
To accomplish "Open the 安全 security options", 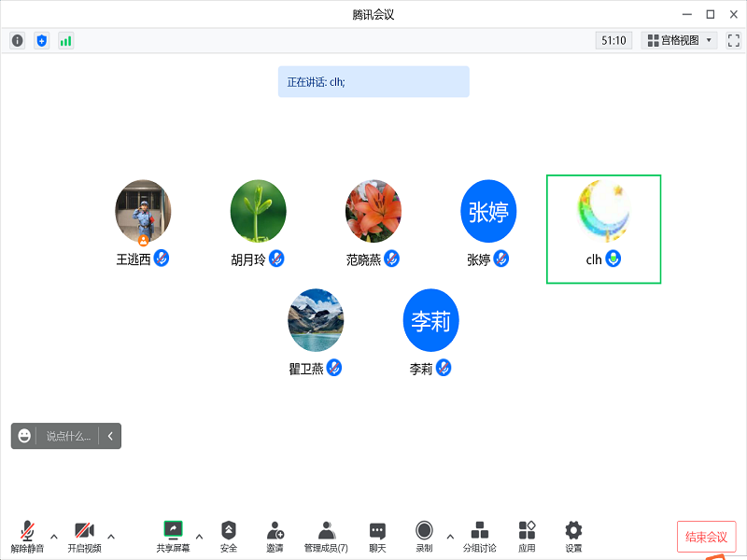I will pos(229,537).
